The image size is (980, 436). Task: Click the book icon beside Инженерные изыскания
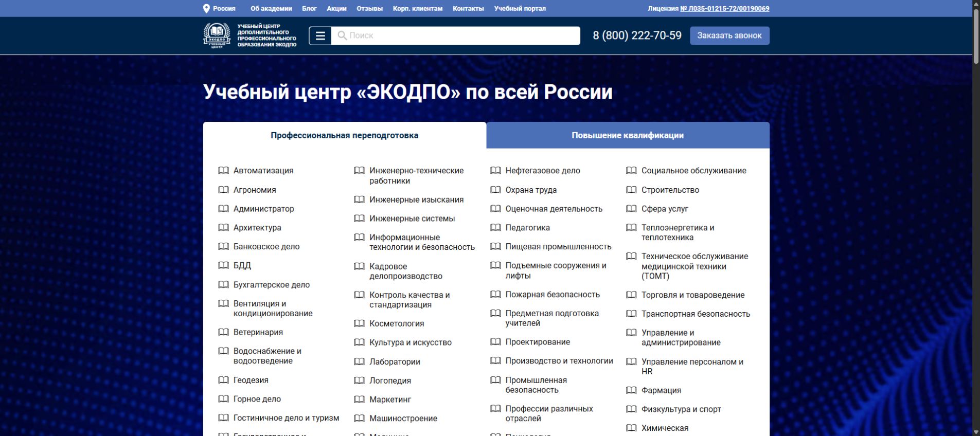[359, 199]
